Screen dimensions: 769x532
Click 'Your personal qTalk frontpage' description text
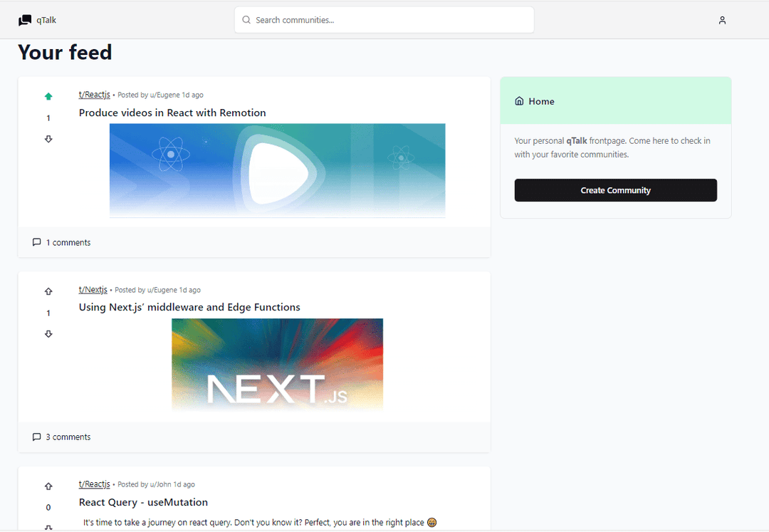[x=612, y=147]
